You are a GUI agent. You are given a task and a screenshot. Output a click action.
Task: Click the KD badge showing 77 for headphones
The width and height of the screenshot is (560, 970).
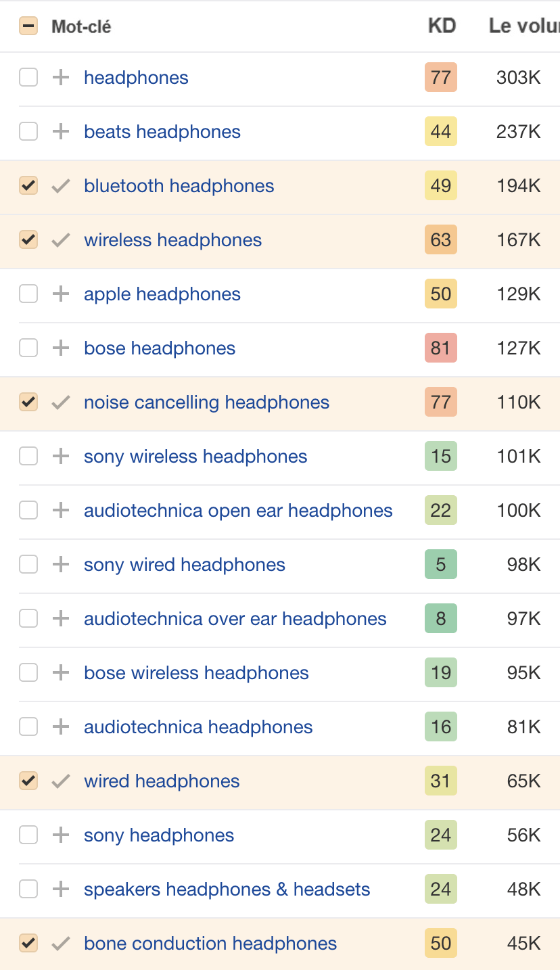click(440, 77)
